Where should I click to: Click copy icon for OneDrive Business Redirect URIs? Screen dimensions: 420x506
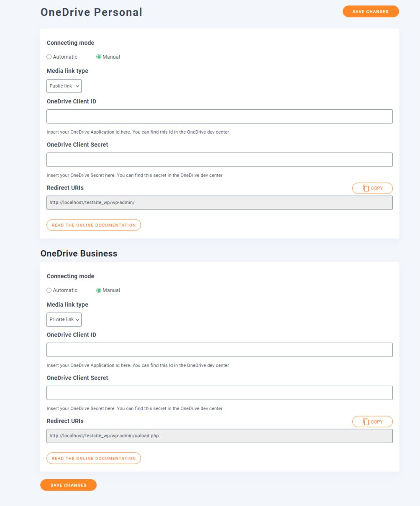point(372,421)
